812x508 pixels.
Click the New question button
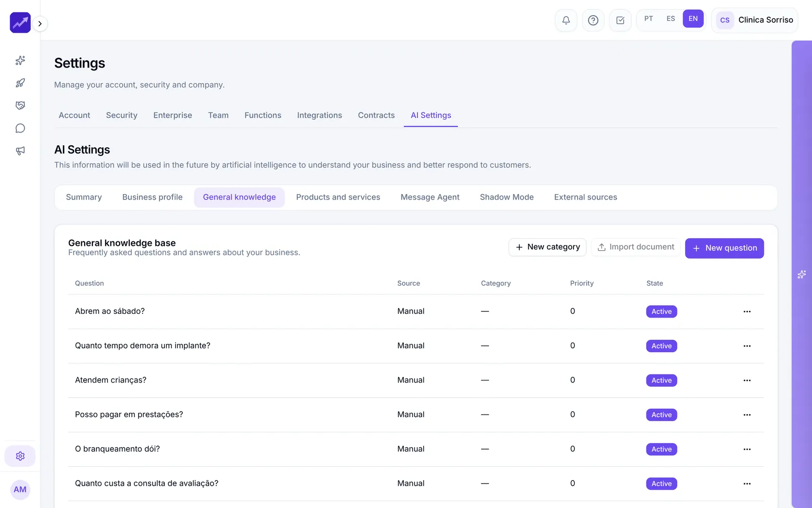[724, 248]
